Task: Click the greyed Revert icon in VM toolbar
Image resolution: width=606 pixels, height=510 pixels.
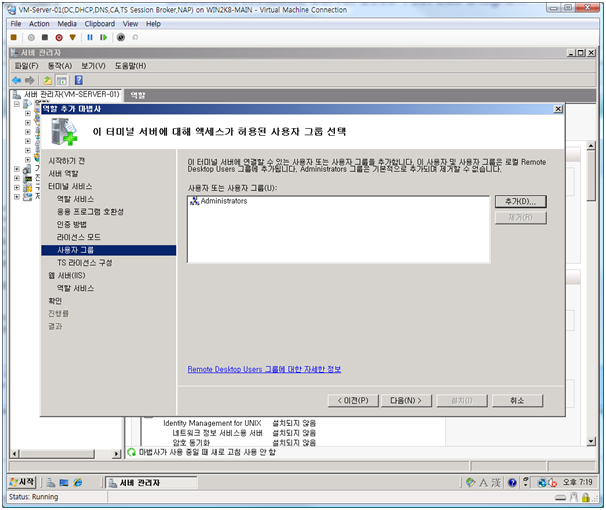Action: coord(135,37)
